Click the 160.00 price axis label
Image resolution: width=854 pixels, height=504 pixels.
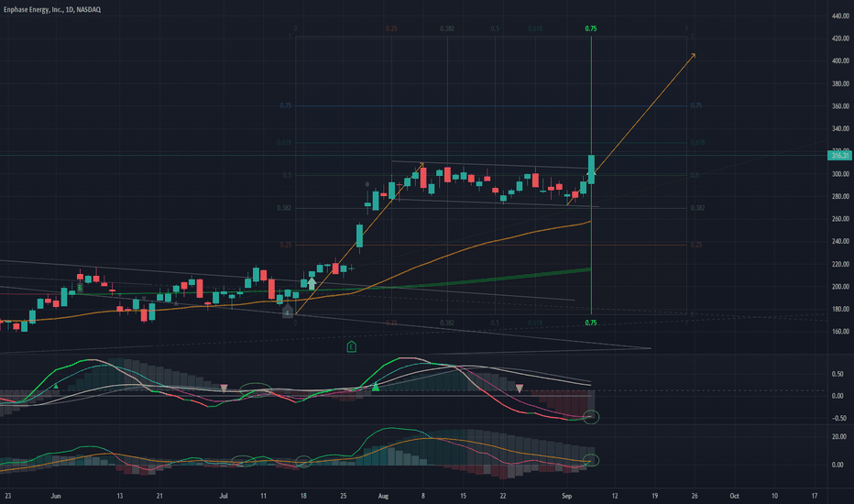pyautogui.click(x=840, y=332)
